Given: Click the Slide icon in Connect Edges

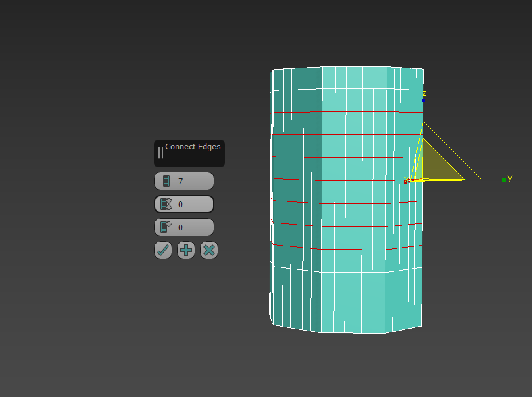Looking at the screenshot, I should [x=166, y=227].
